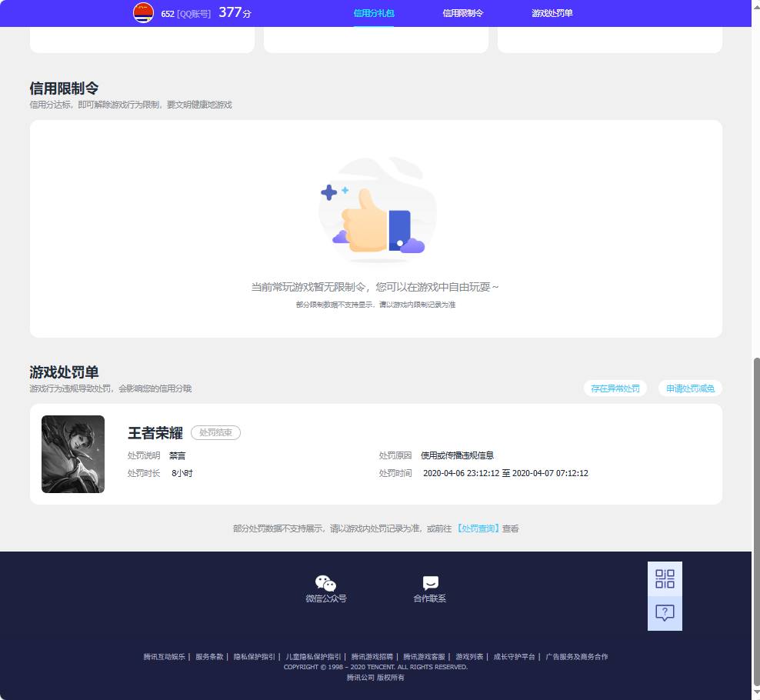
Task: Open the 广告服务及商务合作 footer link
Action: pos(577,657)
